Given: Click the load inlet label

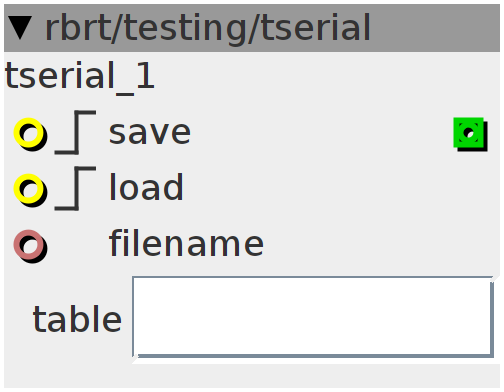Looking at the screenshot, I should pos(146,187).
